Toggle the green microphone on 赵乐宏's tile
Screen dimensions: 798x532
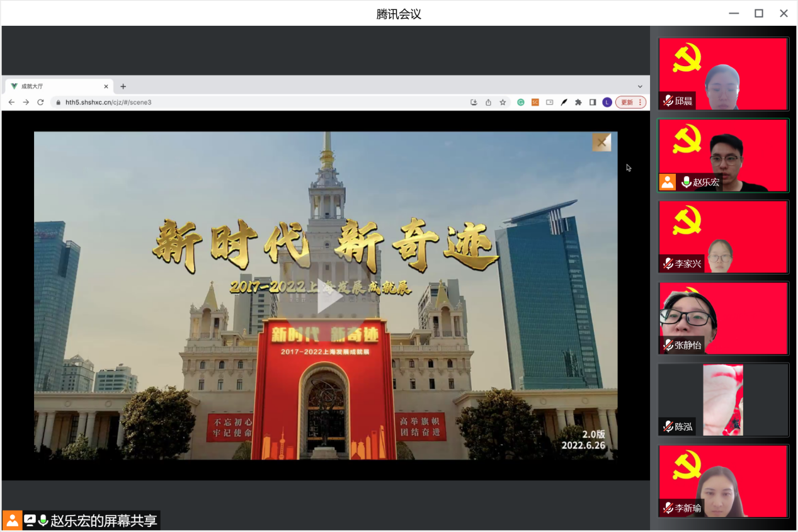(686, 182)
